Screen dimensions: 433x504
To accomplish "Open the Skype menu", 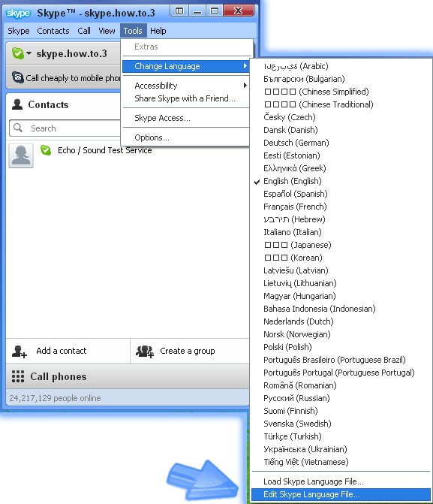I will point(19,31).
